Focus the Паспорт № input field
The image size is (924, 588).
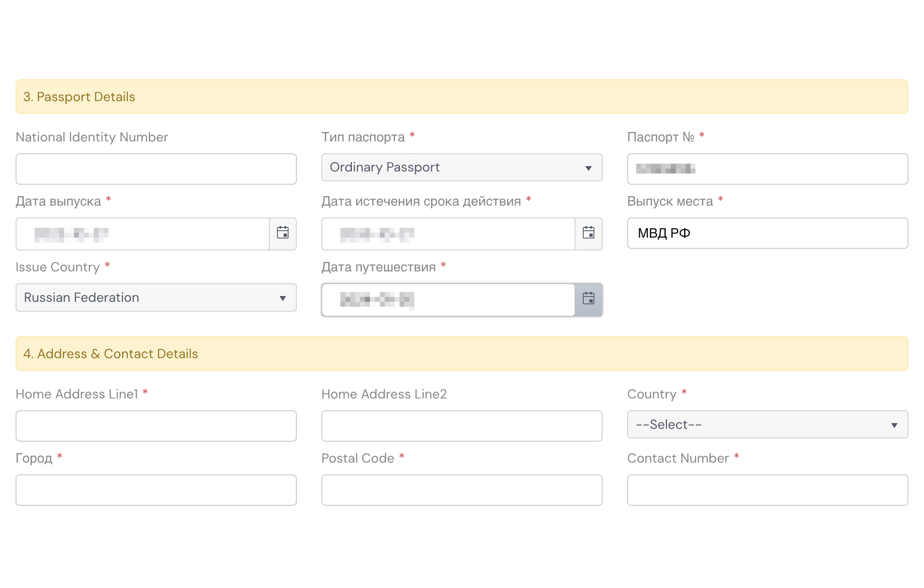(767, 169)
